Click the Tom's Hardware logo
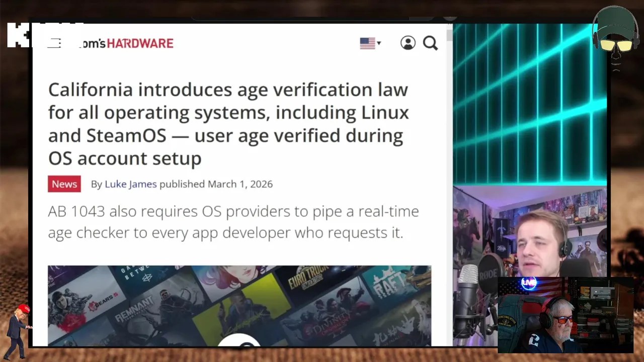The width and height of the screenshot is (644, 362). coord(126,43)
